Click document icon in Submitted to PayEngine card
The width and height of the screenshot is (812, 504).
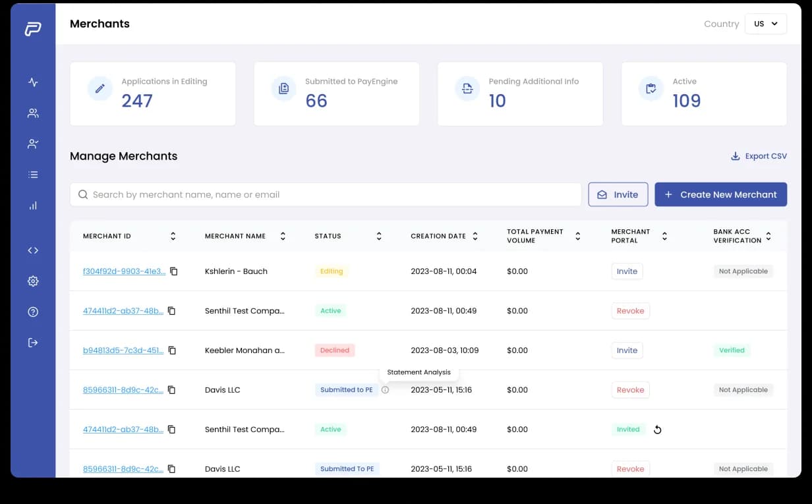point(284,88)
